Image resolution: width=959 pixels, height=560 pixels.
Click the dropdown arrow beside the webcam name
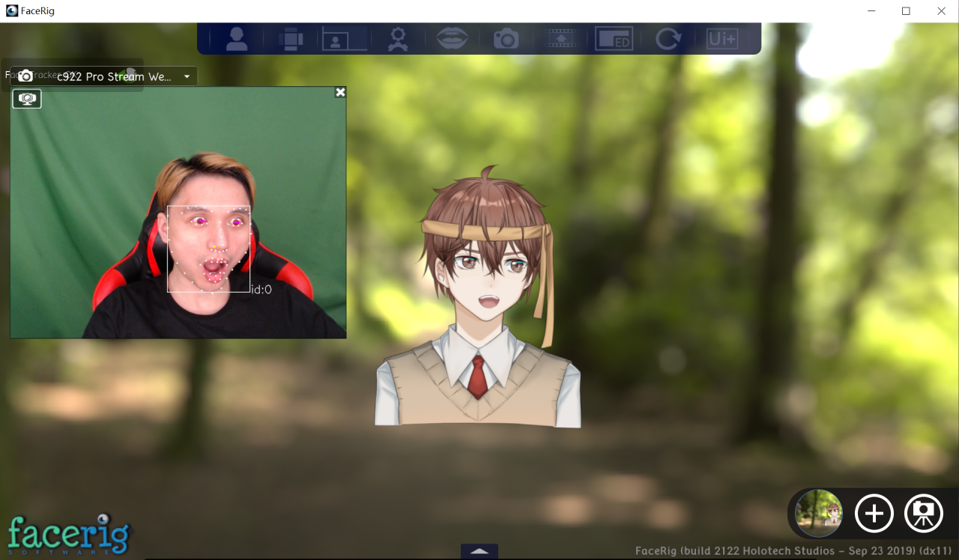187,76
